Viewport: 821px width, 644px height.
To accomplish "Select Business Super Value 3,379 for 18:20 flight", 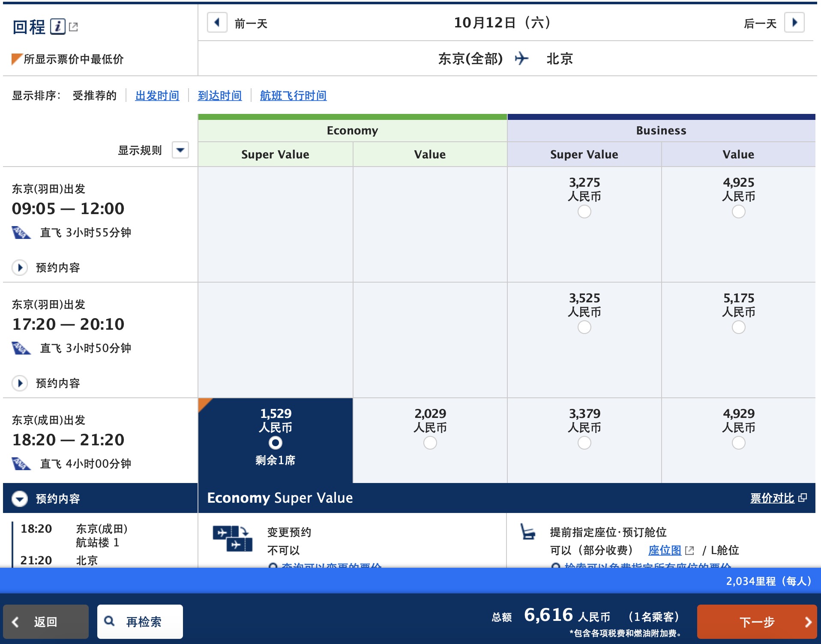I will [x=584, y=443].
